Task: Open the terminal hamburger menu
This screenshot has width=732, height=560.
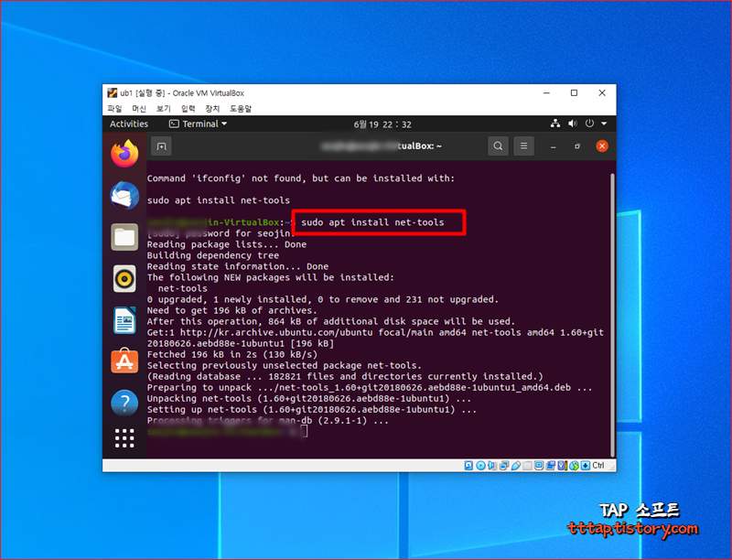Action: click(x=523, y=146)
